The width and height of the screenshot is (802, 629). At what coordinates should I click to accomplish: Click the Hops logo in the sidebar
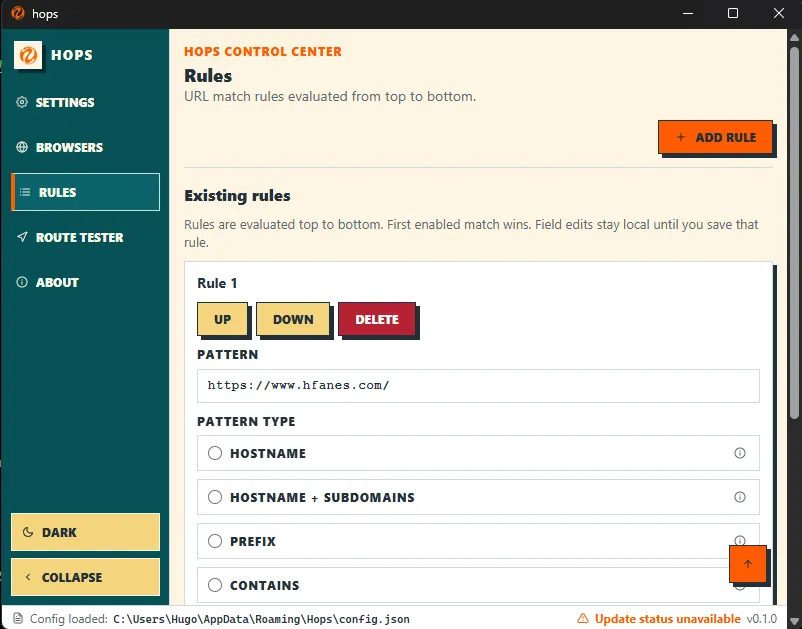(x=28, y=55)
